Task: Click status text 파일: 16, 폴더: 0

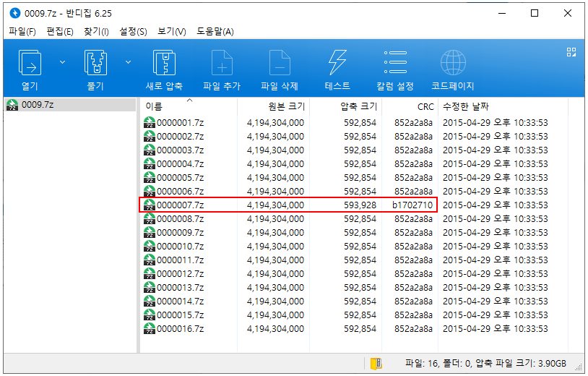Action: pyautogui.click(x=439, y=363)
